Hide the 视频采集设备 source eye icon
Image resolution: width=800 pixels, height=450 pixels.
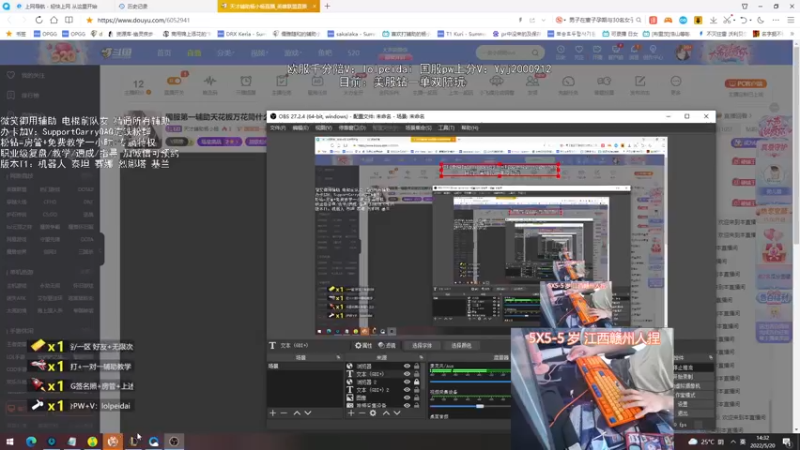tap(407, 405)
